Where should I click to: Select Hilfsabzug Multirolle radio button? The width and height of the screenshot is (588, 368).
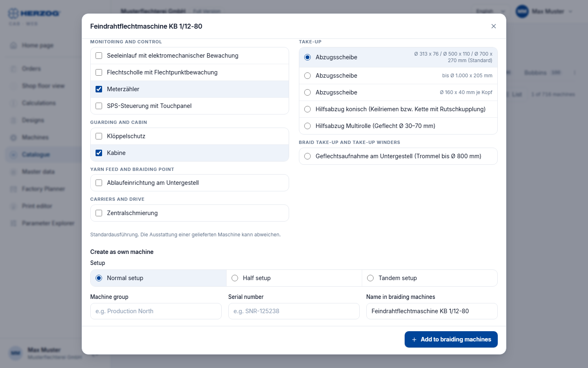307,126
